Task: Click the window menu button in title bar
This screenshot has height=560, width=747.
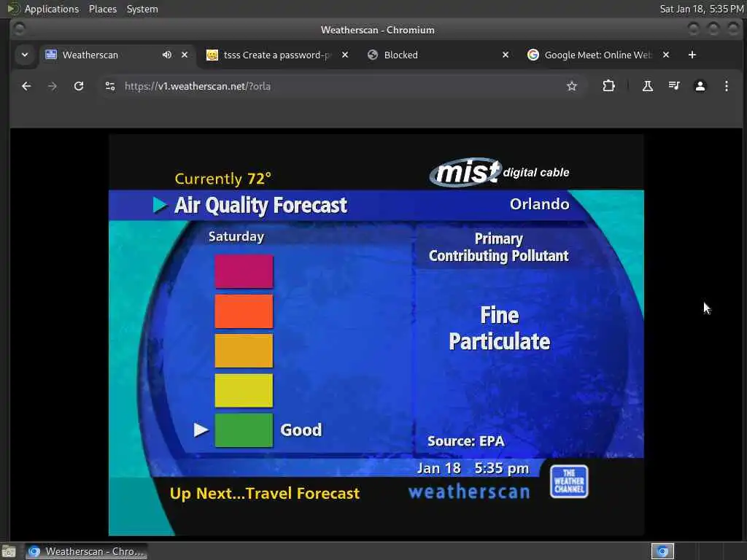Action: click(x=20, y=29)
